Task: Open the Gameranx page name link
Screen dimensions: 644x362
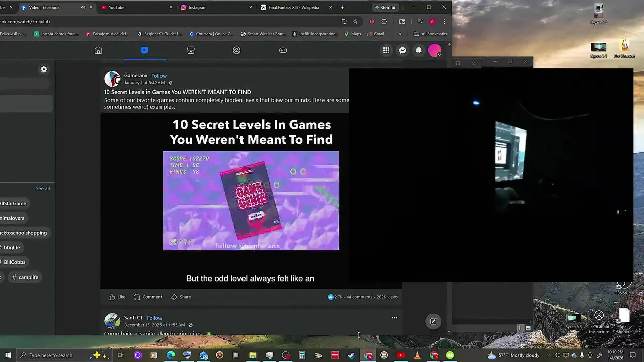Action: pos(136,76)
